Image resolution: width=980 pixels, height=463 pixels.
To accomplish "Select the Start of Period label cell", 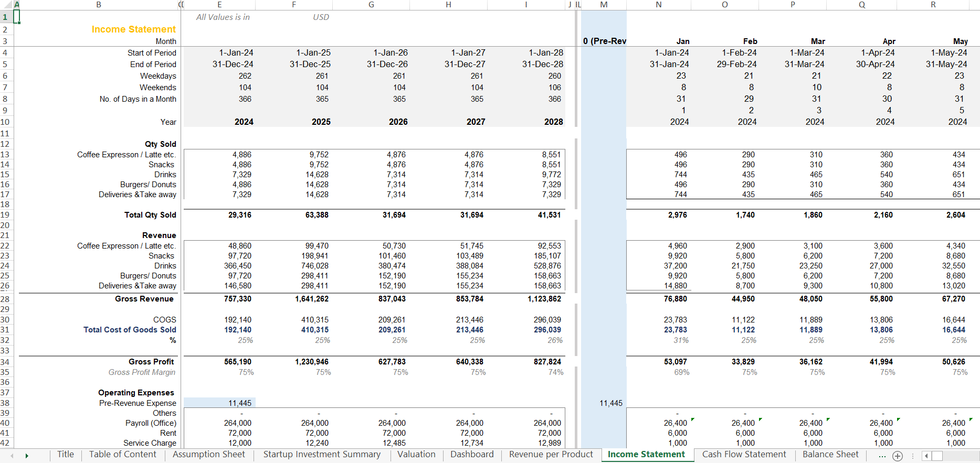I will (152, 53).
